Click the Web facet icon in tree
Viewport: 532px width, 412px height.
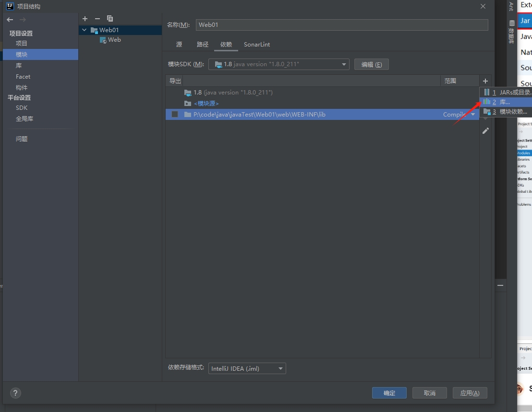(x=103, y=40)
